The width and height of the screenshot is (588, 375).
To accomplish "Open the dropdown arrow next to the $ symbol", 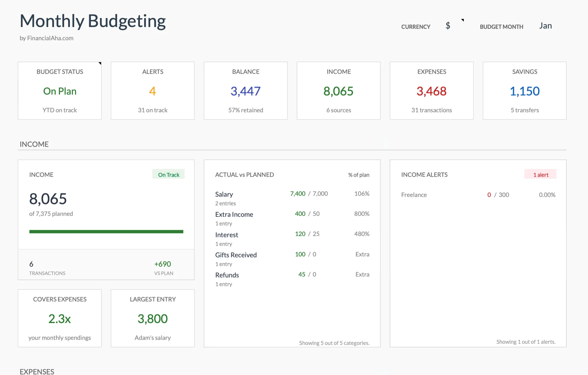I will [x=463, y=20].
